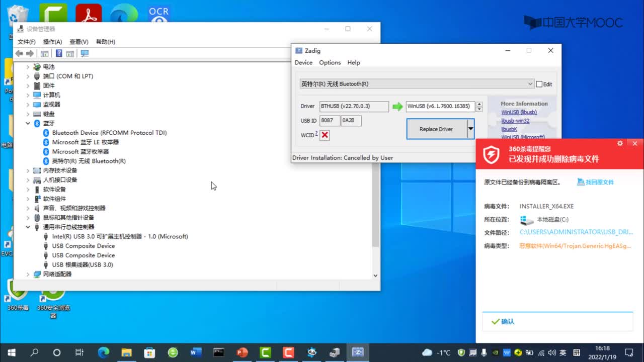This screenshot has width=644, height=362.
Task: Toggle the Edit checkbox in Zadig
Action: pos(539,84)
